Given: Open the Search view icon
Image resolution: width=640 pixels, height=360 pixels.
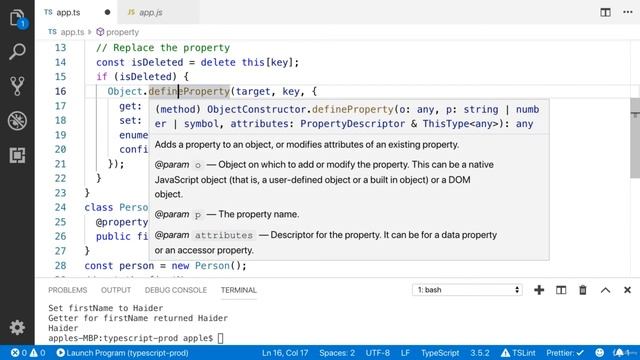Looking at the screenshot, I should (x=17, y=51).
